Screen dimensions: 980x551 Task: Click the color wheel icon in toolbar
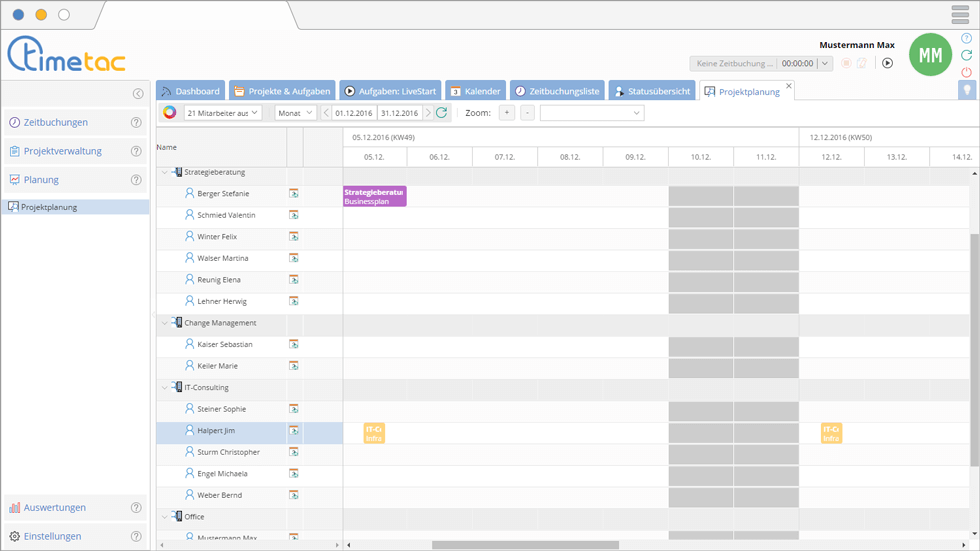[x=170, y=113]
